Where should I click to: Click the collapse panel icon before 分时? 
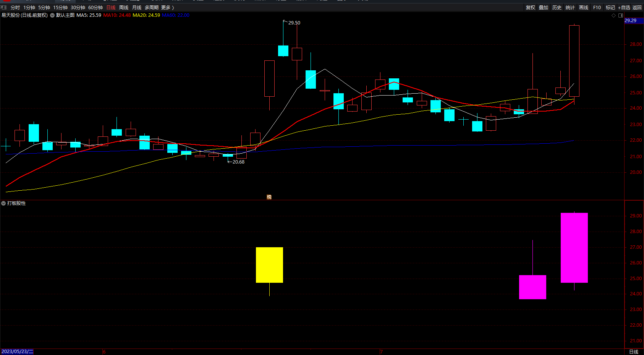(3, 7)
